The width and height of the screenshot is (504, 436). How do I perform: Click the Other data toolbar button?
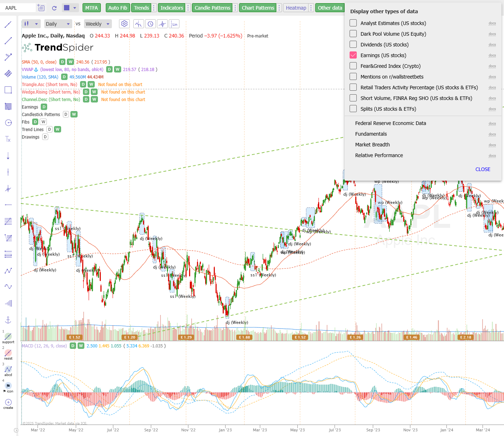click(330, 8)
